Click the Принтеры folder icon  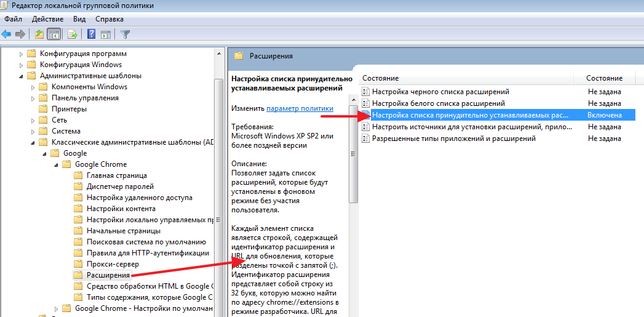(x=43, y=109)
